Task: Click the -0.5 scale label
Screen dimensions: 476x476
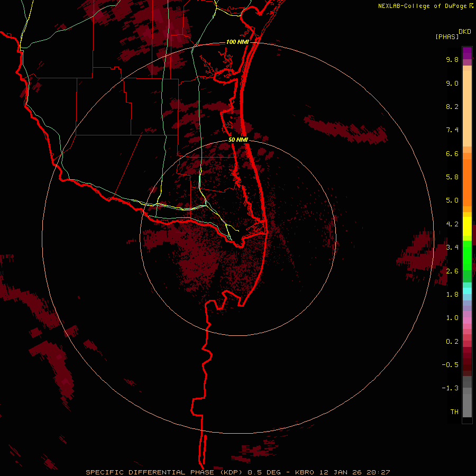Action: coord(450,365)
